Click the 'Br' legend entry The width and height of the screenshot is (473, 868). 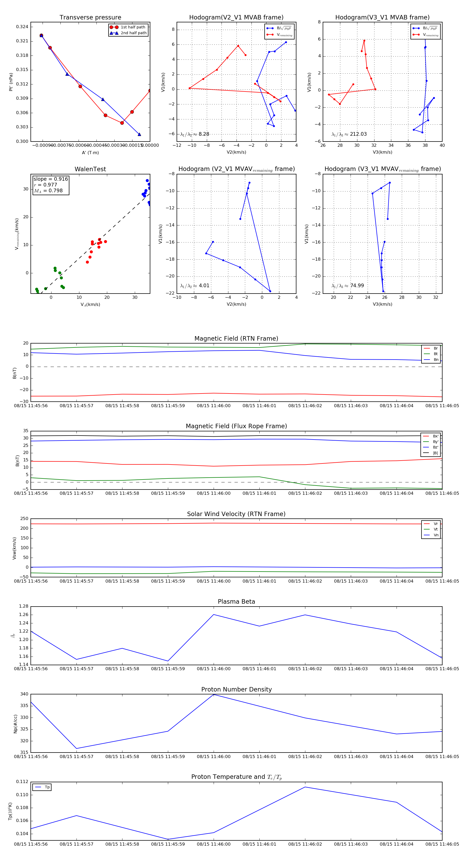[431, 349]
